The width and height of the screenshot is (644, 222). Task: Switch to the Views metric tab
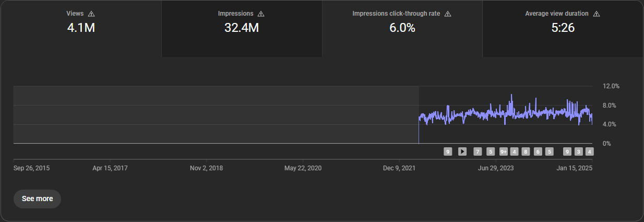tap(81, 29)
